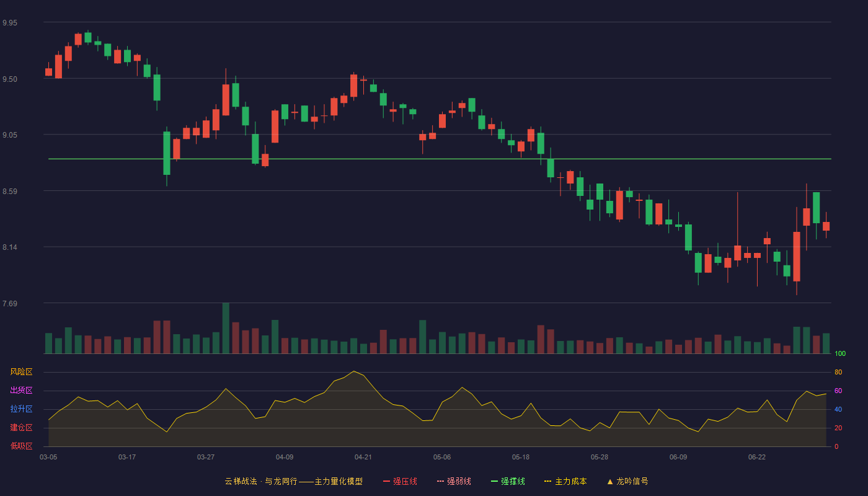Click the 80 indicator scale label

click(838, 373)
